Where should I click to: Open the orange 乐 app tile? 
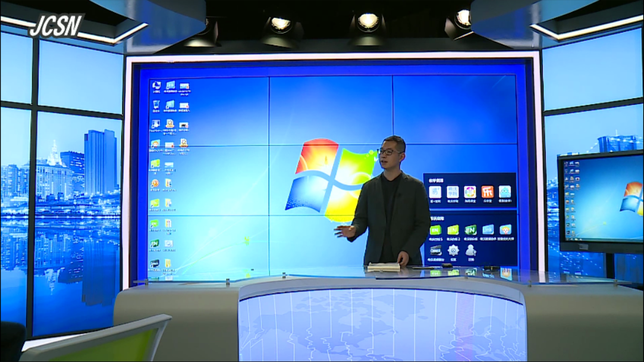click(x=488, y=192)
